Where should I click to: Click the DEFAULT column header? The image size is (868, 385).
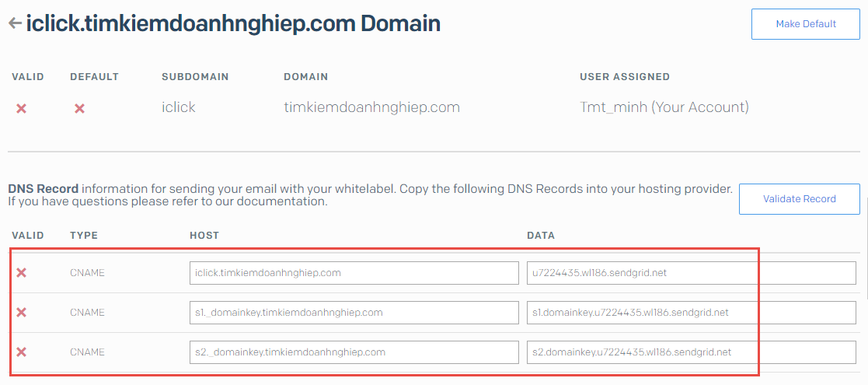tap(94, 77)
